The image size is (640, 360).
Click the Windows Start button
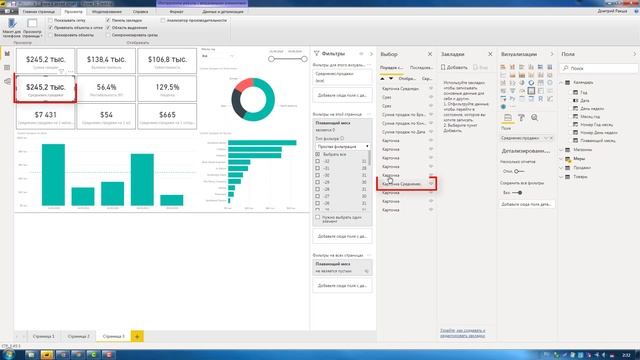[8, 354]
